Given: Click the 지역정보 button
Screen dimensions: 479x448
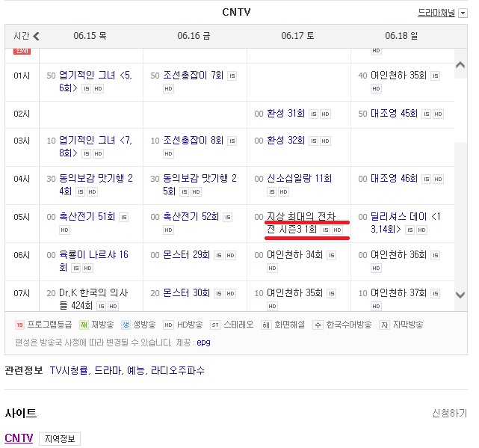Looking at the screenshot, I should tap(60, 439).
